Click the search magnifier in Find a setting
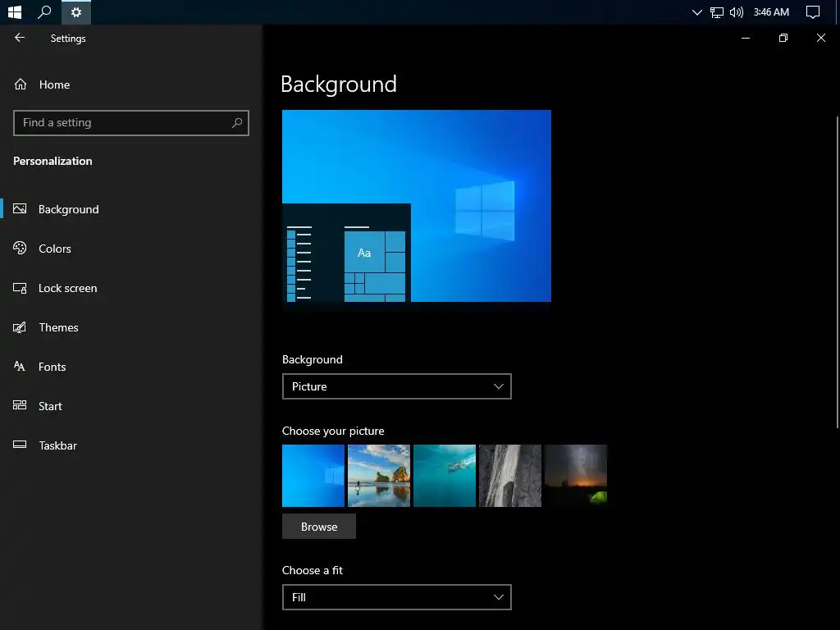The image size is (840, 630). [x=237, y=123]
